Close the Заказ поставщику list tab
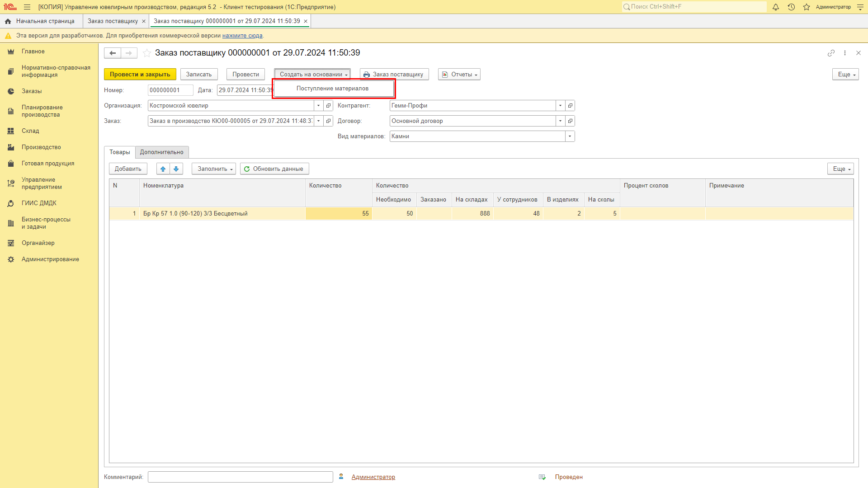Screen dimensions: 868x488 point(144,21)
